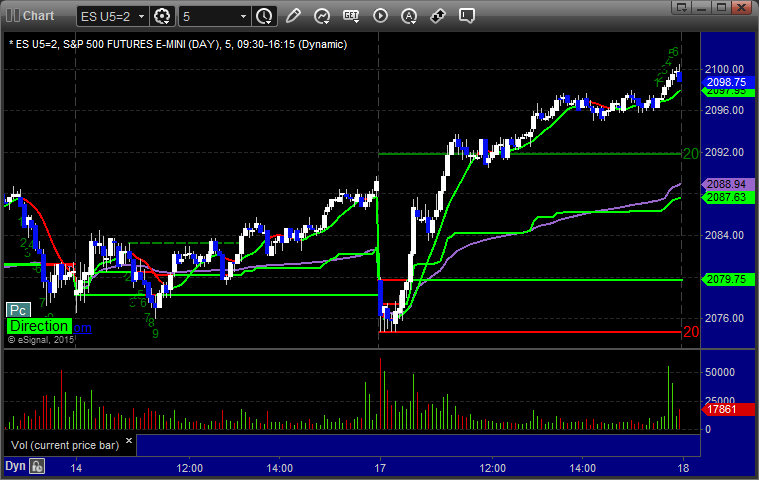Screen dimensions: 759x480
Task: Select the pencil drawing tool
Action: (x=293, y=16)
